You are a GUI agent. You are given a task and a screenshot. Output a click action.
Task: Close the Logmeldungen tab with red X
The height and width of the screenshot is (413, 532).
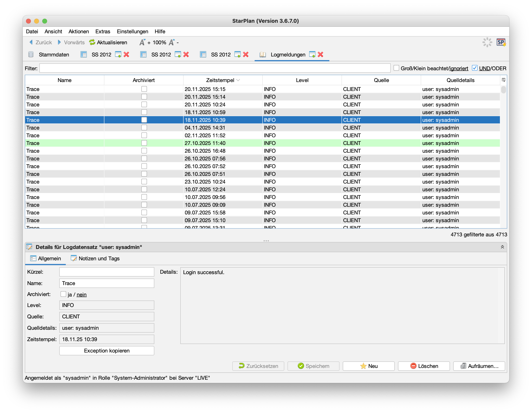321,55
